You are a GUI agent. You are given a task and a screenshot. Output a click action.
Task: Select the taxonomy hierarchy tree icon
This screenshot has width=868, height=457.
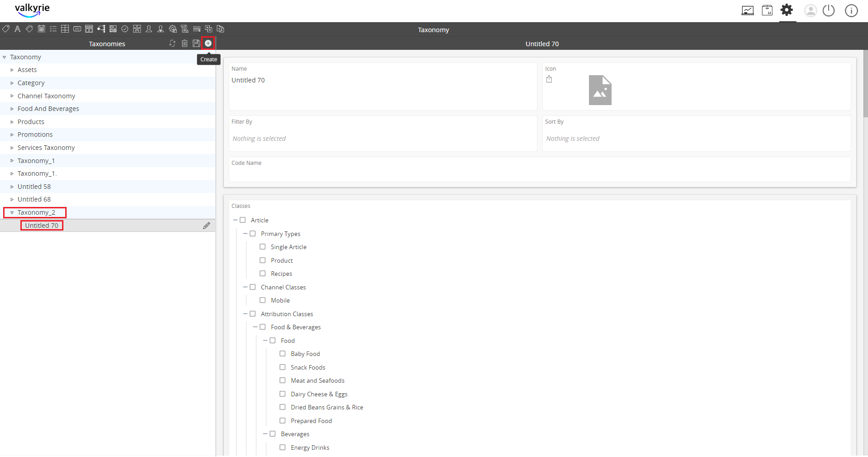pyautogui.click(x=101, y=29)
